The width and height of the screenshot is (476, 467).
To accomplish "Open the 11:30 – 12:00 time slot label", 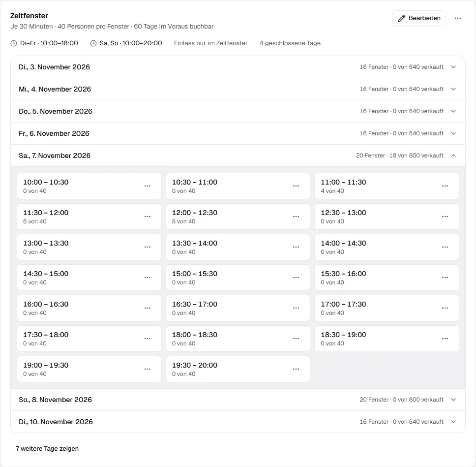I will 46,213.
